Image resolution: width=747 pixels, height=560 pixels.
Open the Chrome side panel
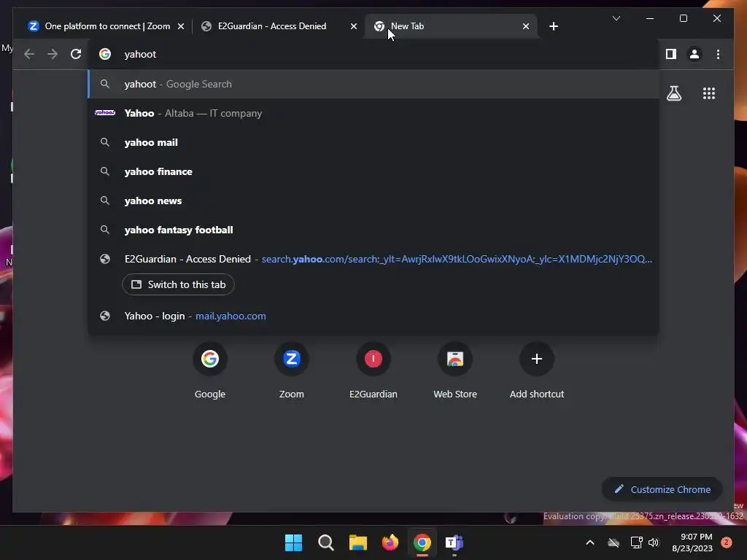tap(671, 54)
